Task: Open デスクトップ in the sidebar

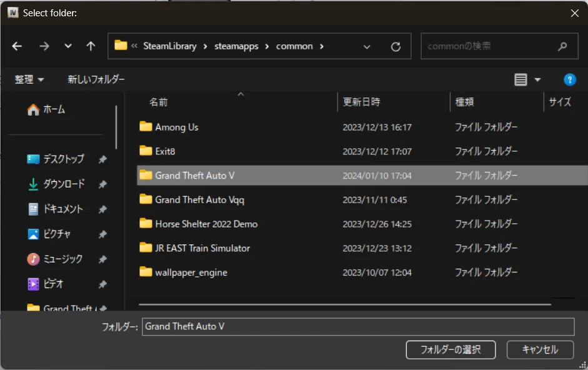Action: click(x=56, y=159)
